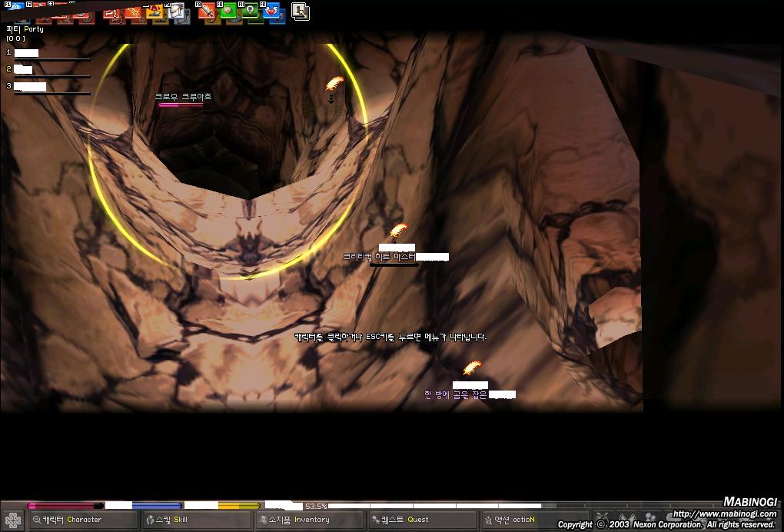784x532 pixels.
Task: Click the ESC menu hint message text
Action: (390, 337)
